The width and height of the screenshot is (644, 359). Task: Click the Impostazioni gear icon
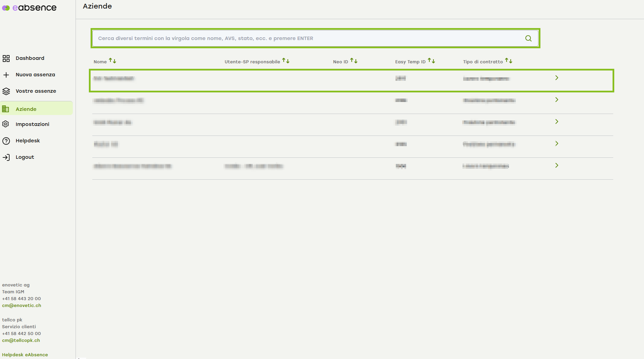coord(6,124)
